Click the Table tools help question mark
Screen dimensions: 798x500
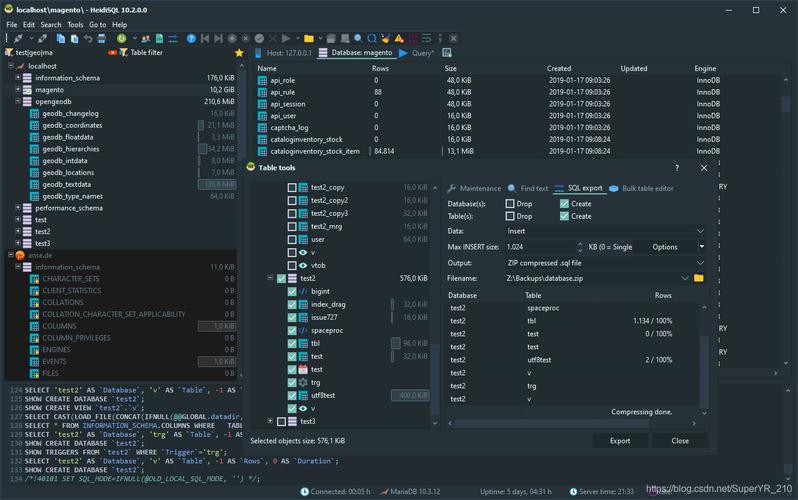677,168
